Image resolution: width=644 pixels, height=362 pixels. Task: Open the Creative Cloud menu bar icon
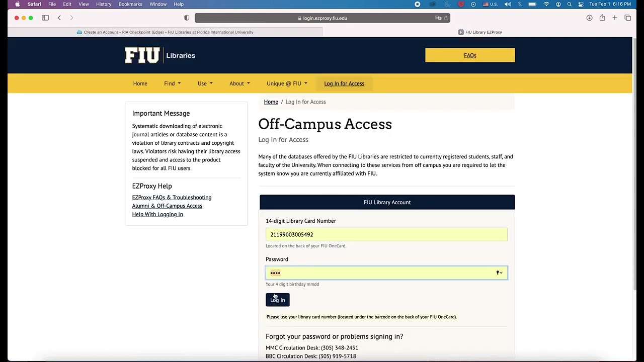click(x=432, y=4)
